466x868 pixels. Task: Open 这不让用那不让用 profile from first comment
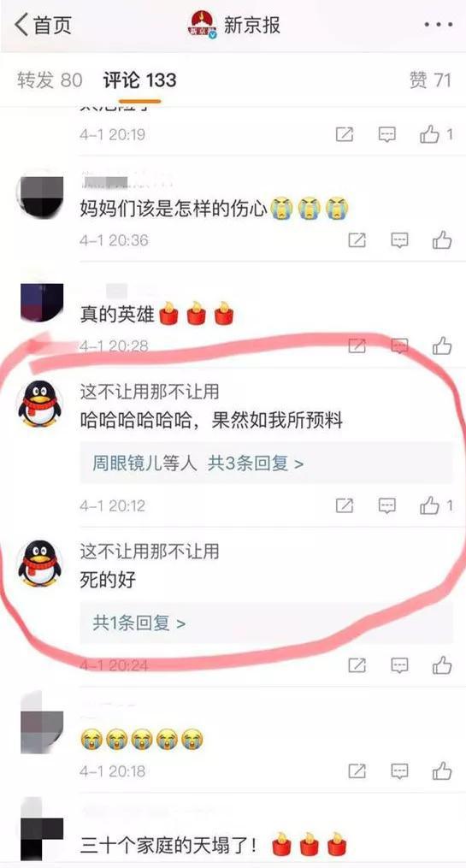(150, 392)
